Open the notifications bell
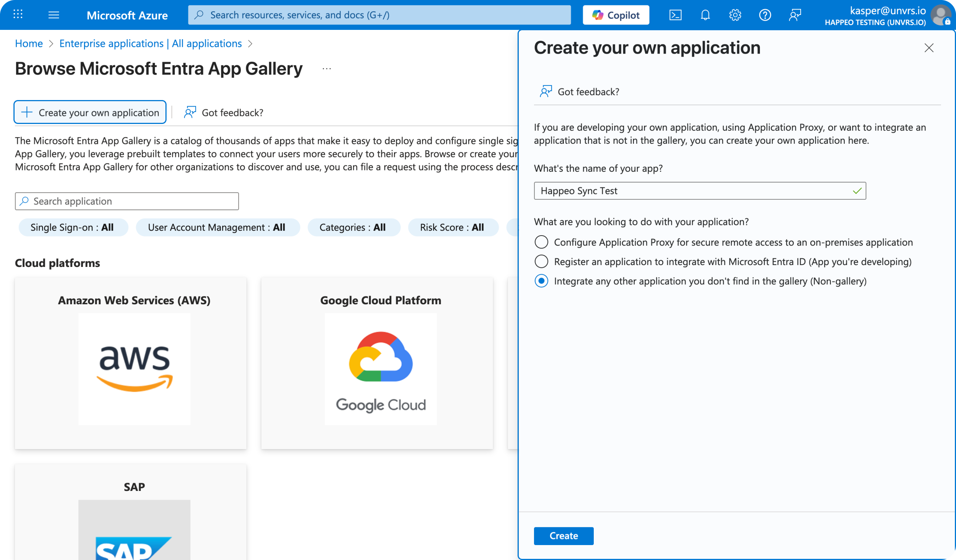The image size is (956, 560). pyautogui.click(x=705, y=15)
